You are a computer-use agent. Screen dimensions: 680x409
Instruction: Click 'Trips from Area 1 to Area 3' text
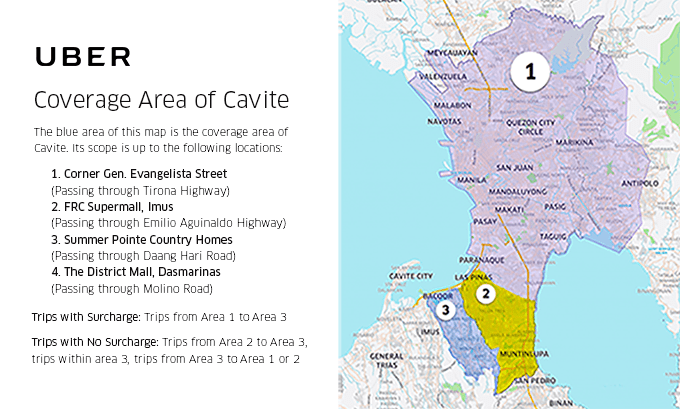click(216, 317)
